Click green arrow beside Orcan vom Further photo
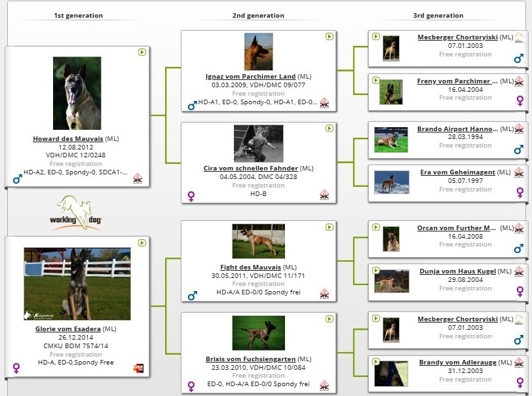This screenshot has height=396, width=532. click(x=376, y=227)
